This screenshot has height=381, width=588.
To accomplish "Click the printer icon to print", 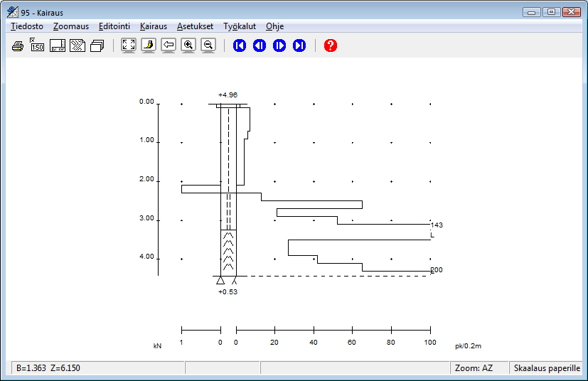I will tap(18, 45).
